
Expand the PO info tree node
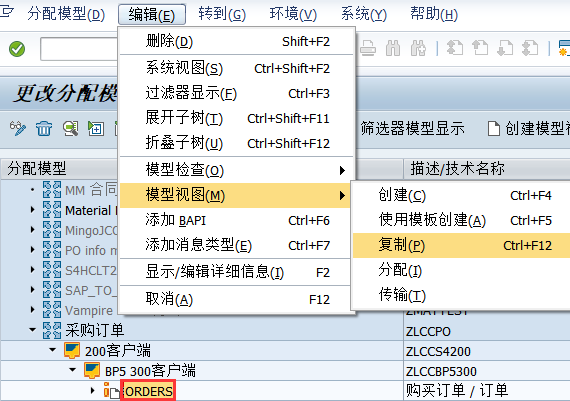33,250
